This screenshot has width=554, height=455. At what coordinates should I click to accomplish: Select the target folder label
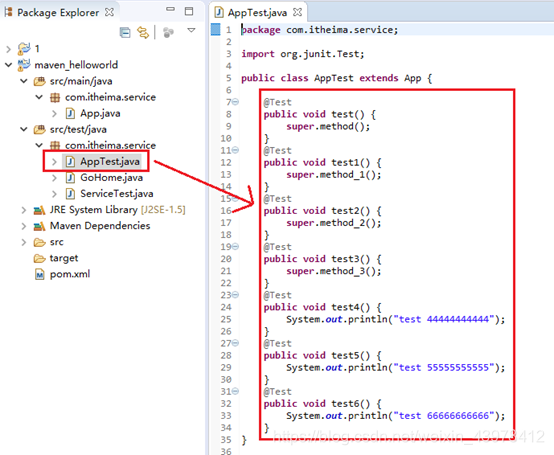64,259
